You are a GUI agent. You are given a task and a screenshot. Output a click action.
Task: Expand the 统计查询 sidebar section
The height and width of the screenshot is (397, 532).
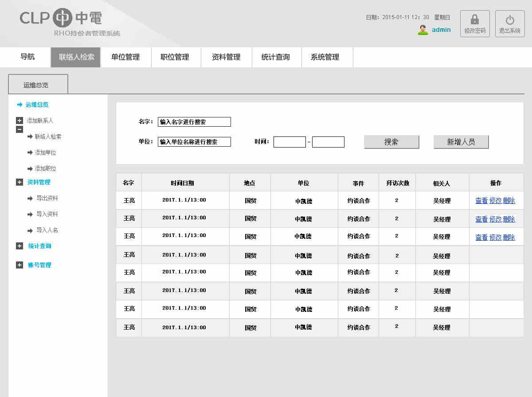[x=20, y=246]
